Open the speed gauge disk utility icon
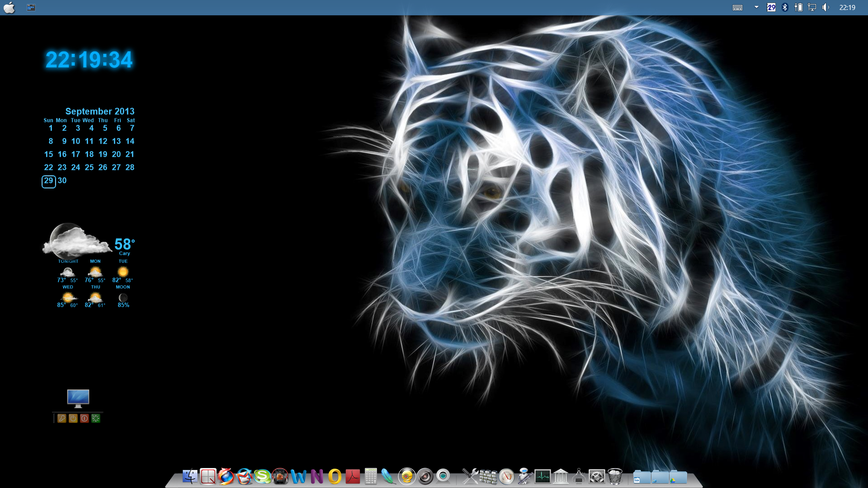This screenshot has width=868, height=488. coord(506,476)
